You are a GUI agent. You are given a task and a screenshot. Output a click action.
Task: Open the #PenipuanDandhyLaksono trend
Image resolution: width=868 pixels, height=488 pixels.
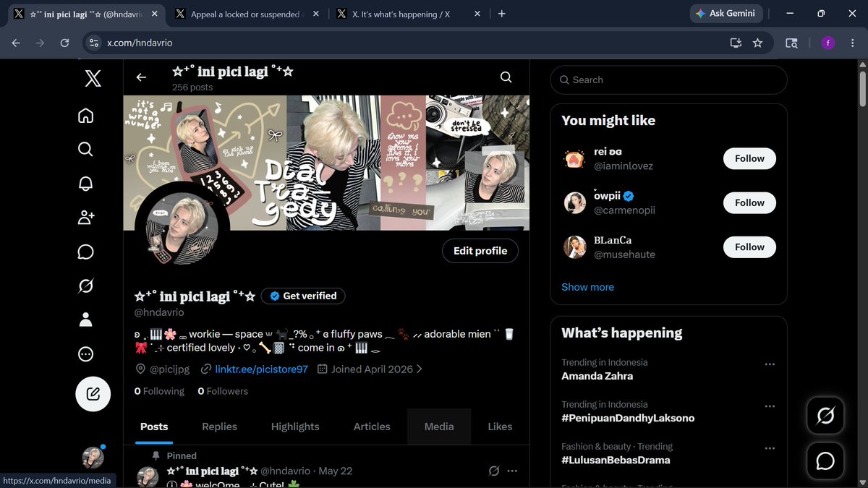628,418
